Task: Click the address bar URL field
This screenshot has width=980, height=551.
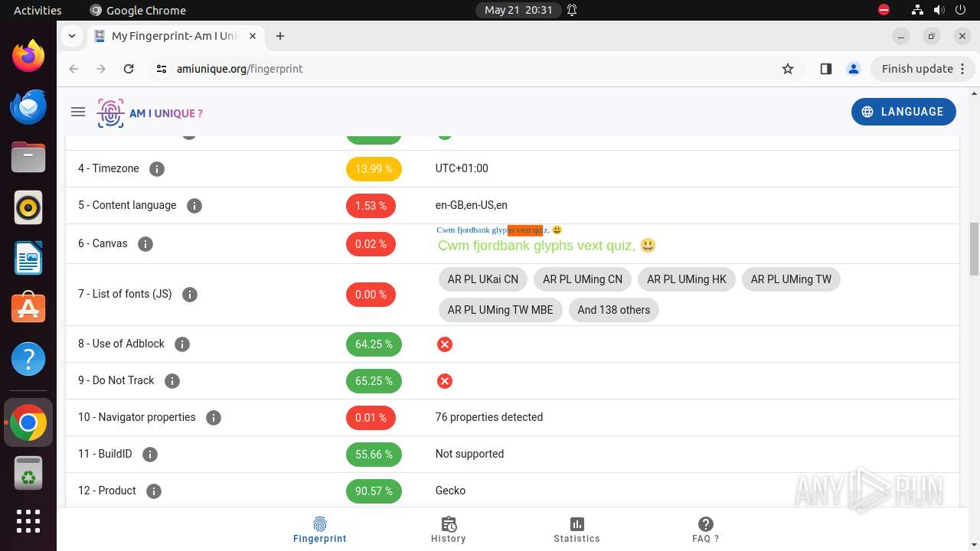Action: [475, 69]
